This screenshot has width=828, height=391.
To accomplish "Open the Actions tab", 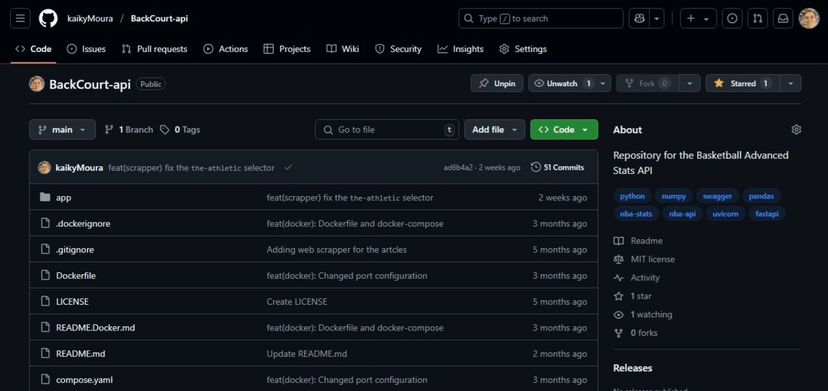I will [x=225, y=49].
